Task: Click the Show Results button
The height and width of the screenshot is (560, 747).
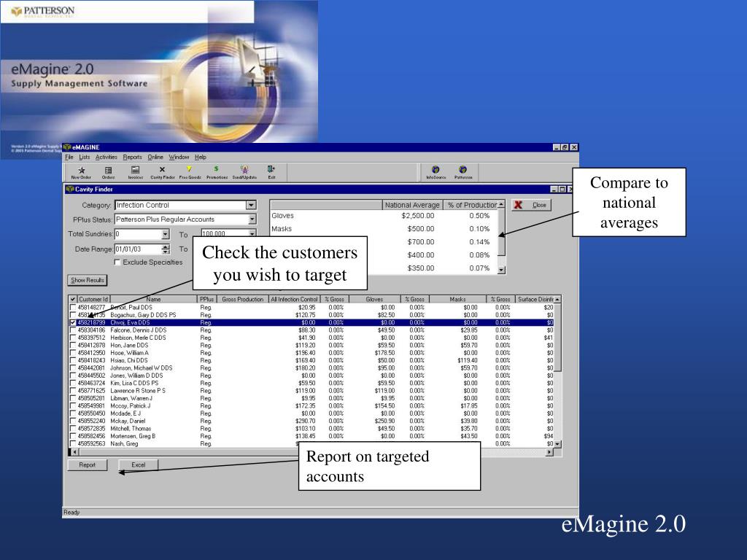Action: pyautogui.click(x=88, y=280)
